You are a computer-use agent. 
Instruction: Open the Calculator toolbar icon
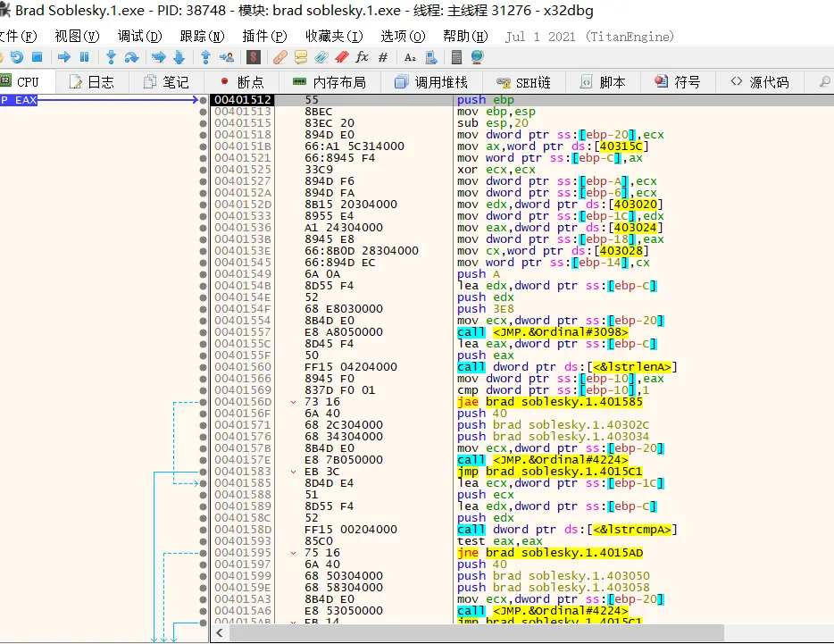coord(455,57)
